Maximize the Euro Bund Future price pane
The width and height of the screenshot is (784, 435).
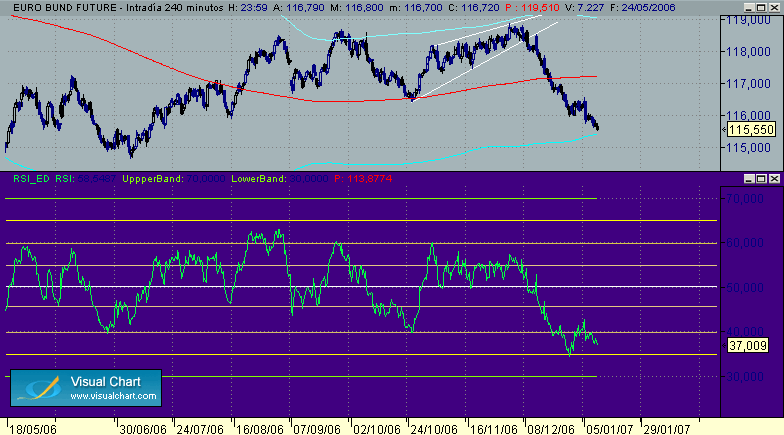tap(761, 8)
